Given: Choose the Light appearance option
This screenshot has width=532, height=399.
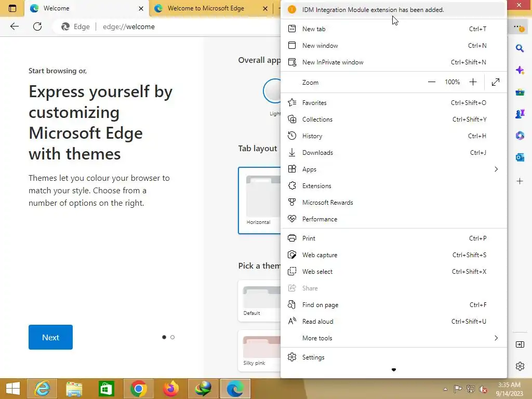Looking at the screenshot, I should click(x=272, y=91).
